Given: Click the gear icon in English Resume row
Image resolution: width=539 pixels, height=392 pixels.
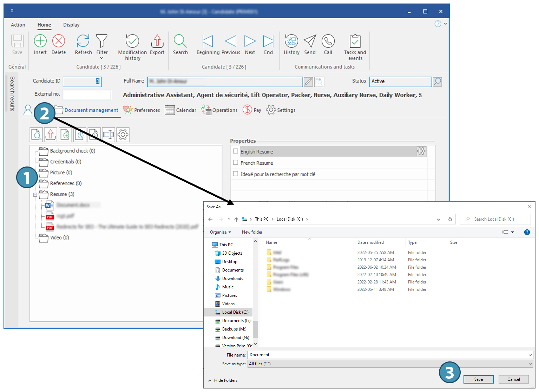Looking at the screenshot, I should [x=421, y=151].
